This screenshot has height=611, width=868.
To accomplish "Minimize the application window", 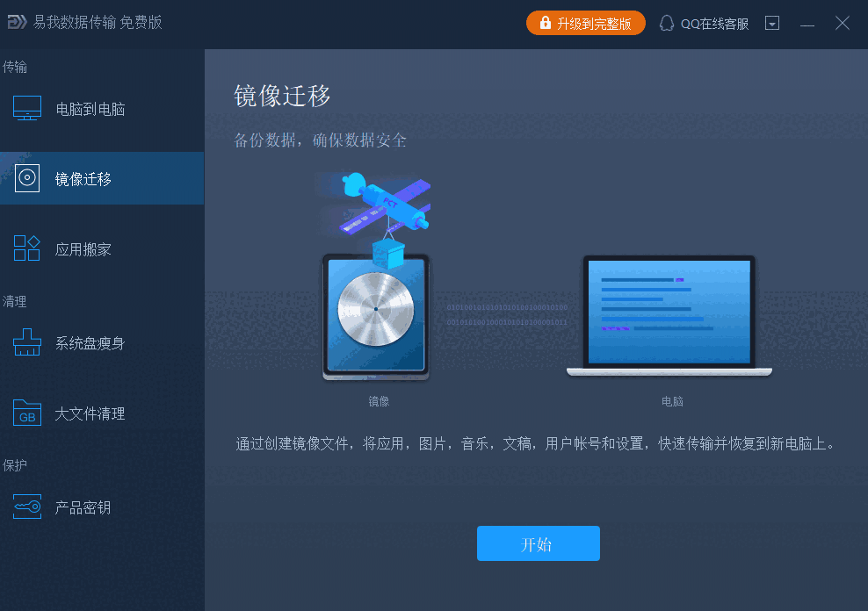I will click(807, 23).
